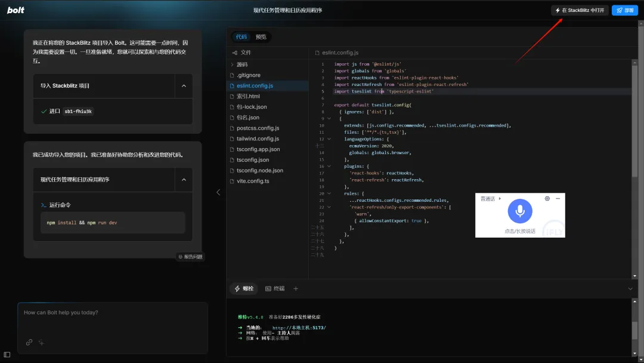This screenshot has width=644, height=363.
Task: Click the attach file link icon
Action: [29, 343]
